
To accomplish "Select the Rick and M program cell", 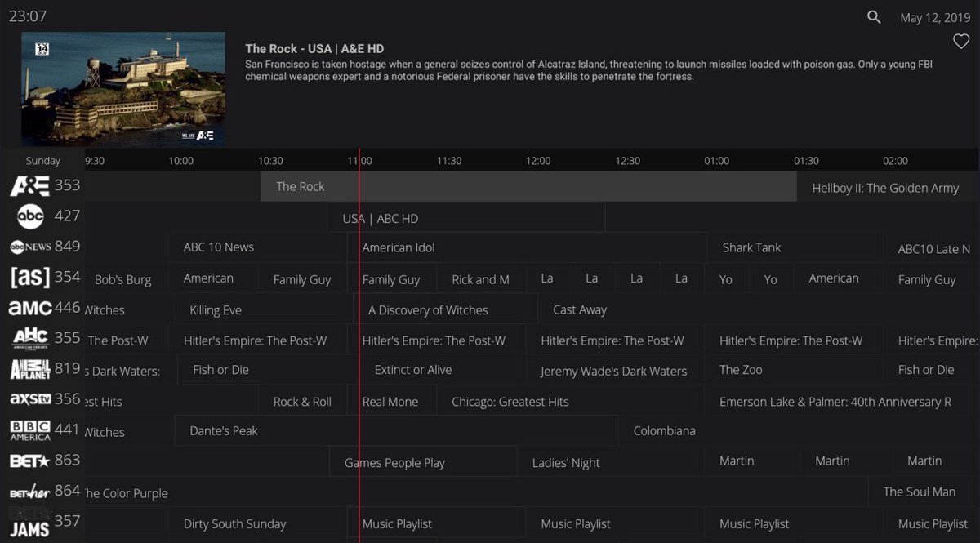I will (x=481, y=279).
